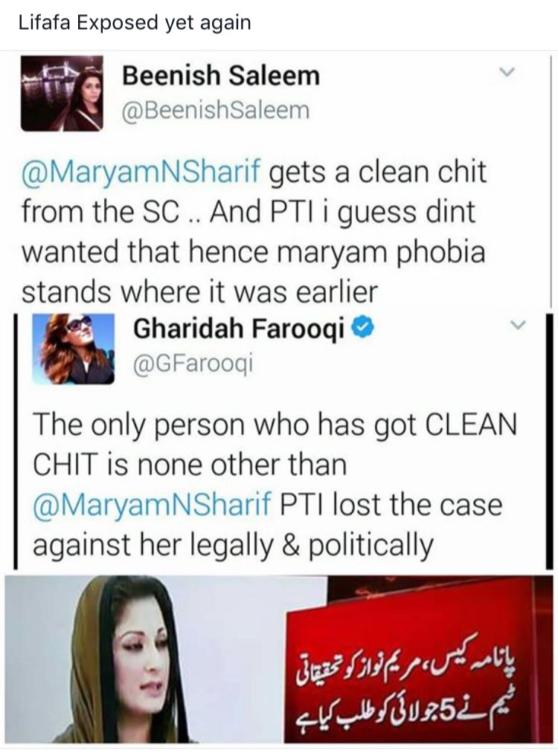Click the text 'The only person who has got CLEAN'

point(275,424)
